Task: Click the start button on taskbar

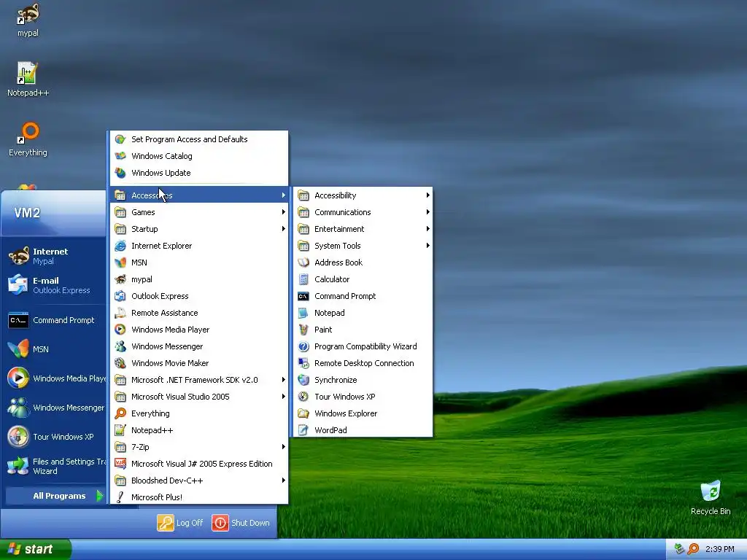Action: click(35, 549)
